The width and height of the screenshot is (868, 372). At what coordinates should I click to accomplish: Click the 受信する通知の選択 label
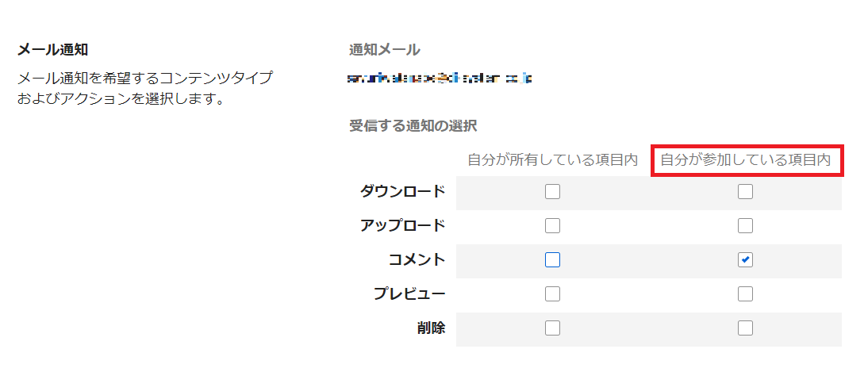point(413,125)
